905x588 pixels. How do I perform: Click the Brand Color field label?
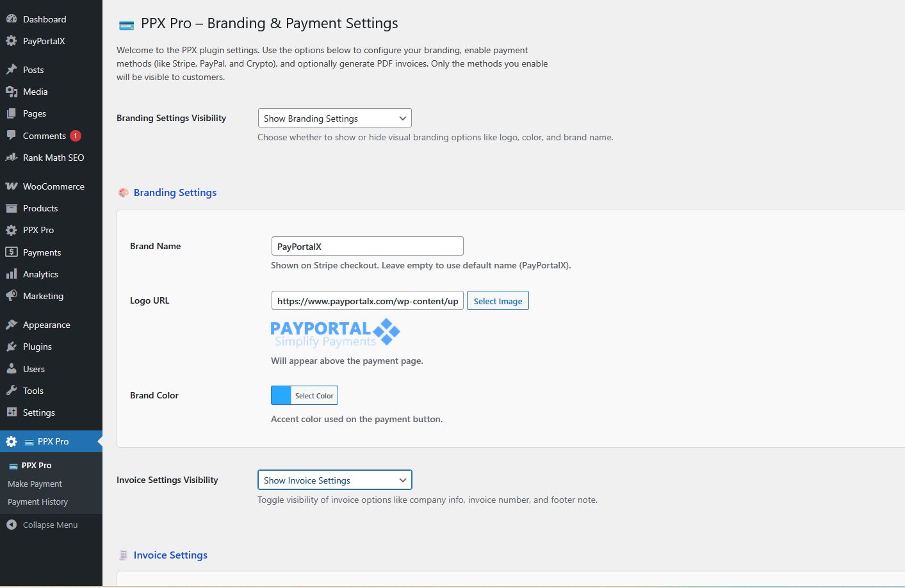click(154, 395)
